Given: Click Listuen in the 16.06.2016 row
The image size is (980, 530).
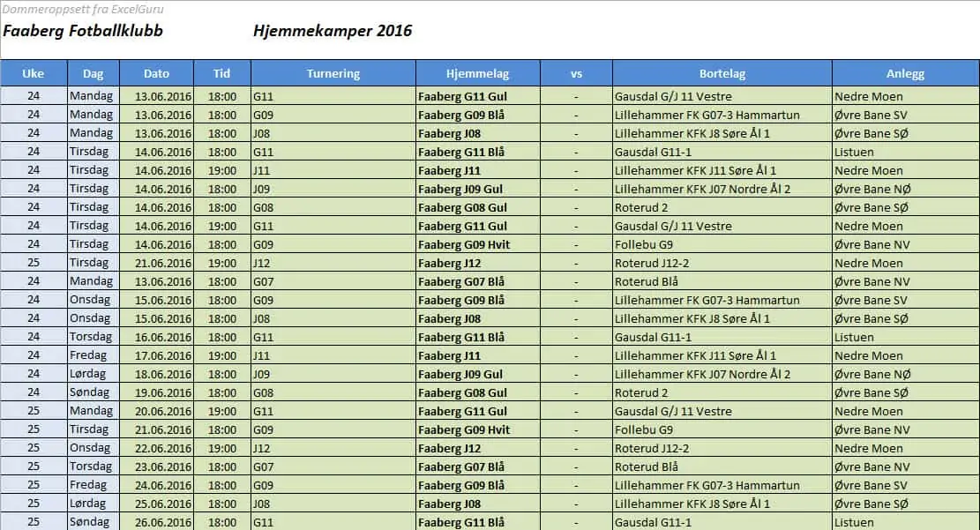Looking at the screenshot, I should [854, 337].
